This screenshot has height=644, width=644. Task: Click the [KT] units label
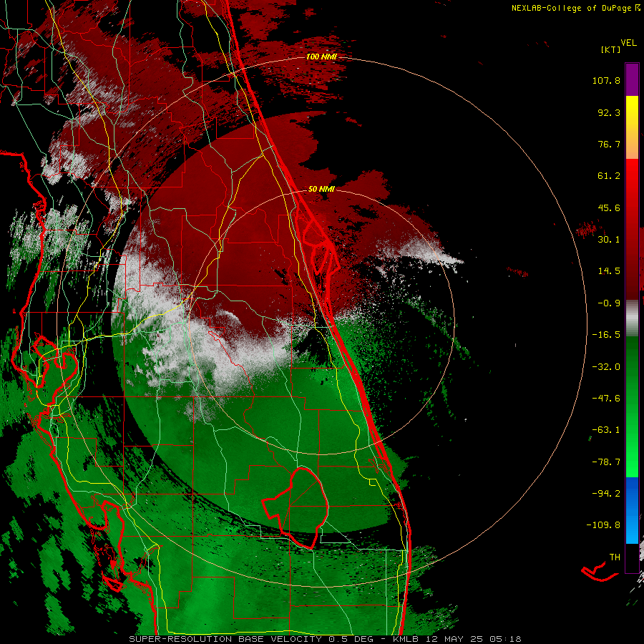(x=611, y=49)
